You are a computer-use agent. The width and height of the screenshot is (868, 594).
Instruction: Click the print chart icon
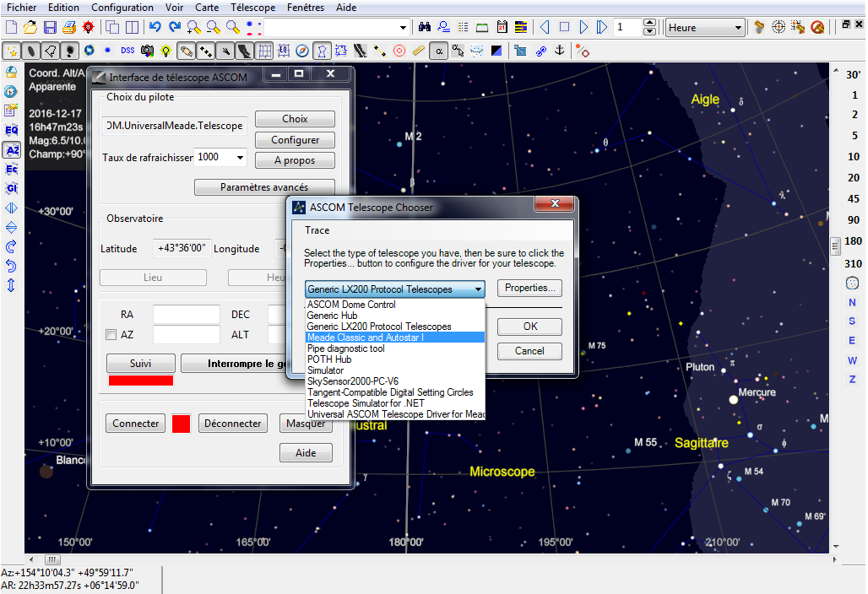pyautogui.click(x=69, y=28)
